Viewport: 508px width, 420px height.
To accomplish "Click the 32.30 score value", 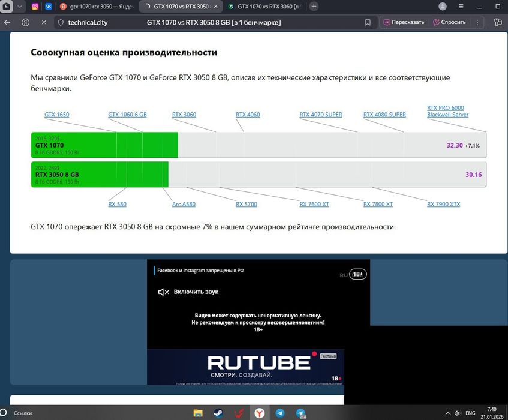I will (455, 145).
